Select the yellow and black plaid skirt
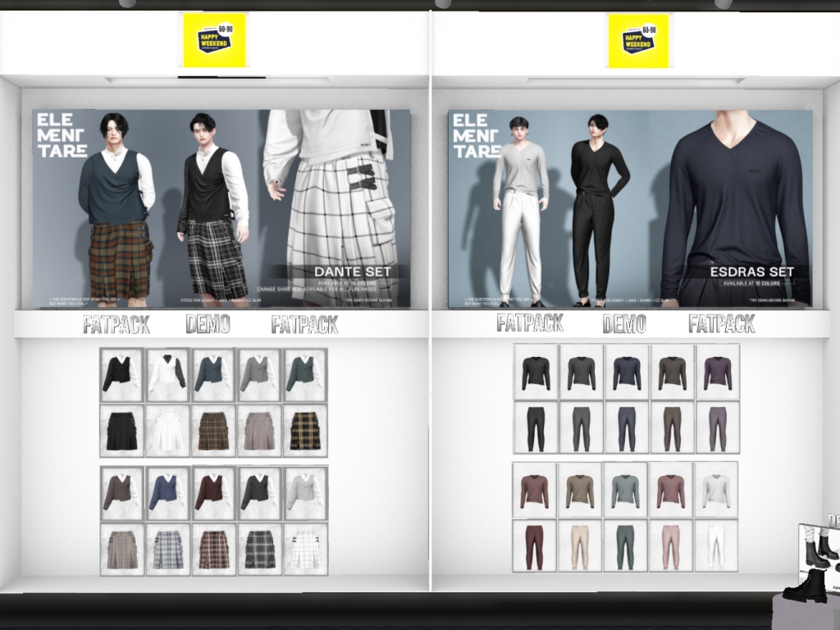The height and width of the screenshot is (630, 840). point(305,431)
